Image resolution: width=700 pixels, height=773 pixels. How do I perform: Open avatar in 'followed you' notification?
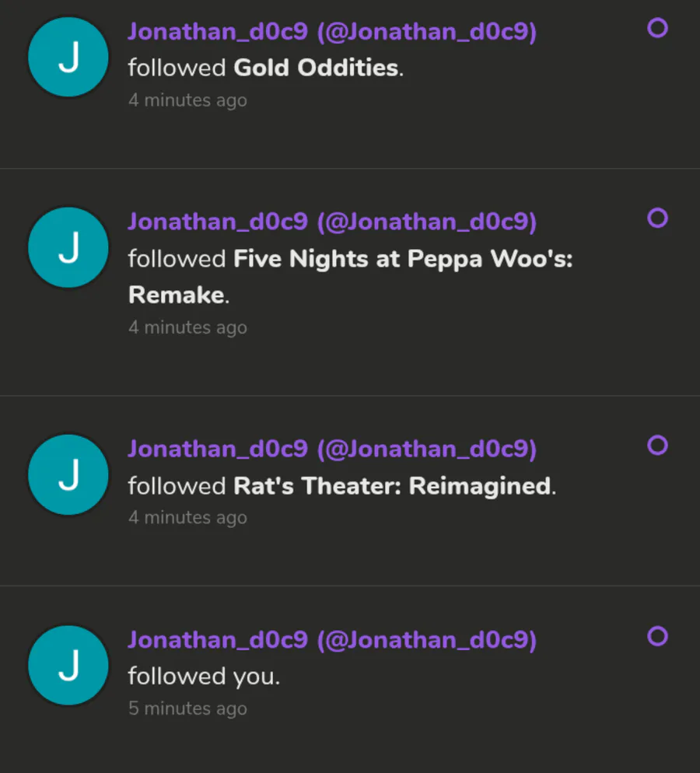[68, 665]
